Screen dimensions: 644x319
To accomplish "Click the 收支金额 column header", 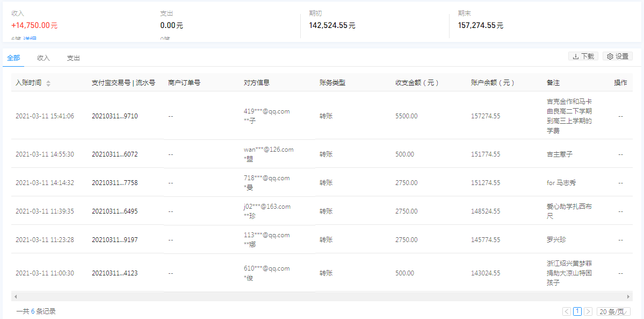I will point(417,83).
